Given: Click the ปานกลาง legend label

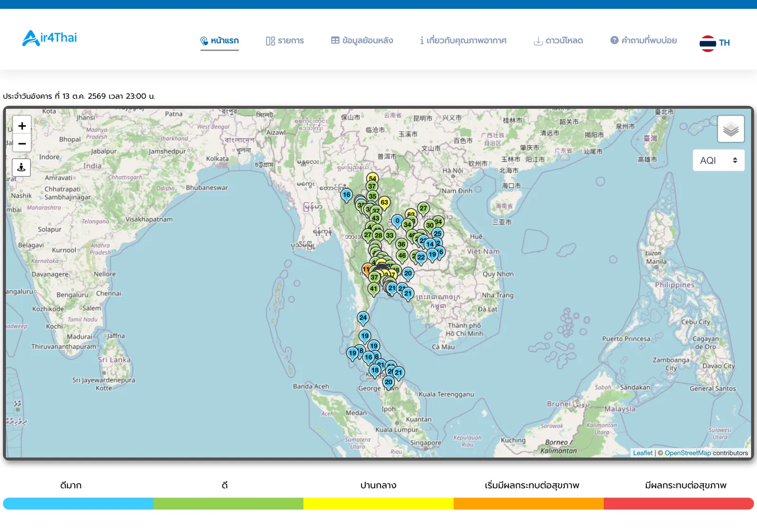Looking at the screenshot, I should coord(378,485).
